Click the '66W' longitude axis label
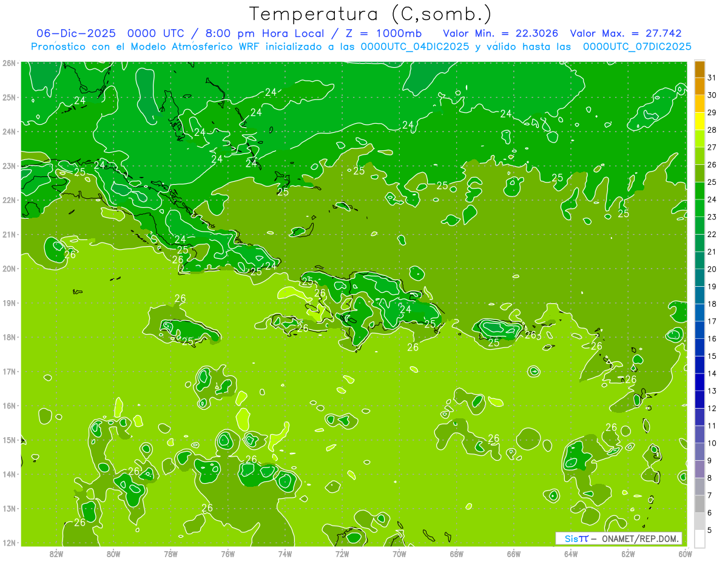Image resolution: width=728 pixels, height=562 pixels. [x=514, y=554]
